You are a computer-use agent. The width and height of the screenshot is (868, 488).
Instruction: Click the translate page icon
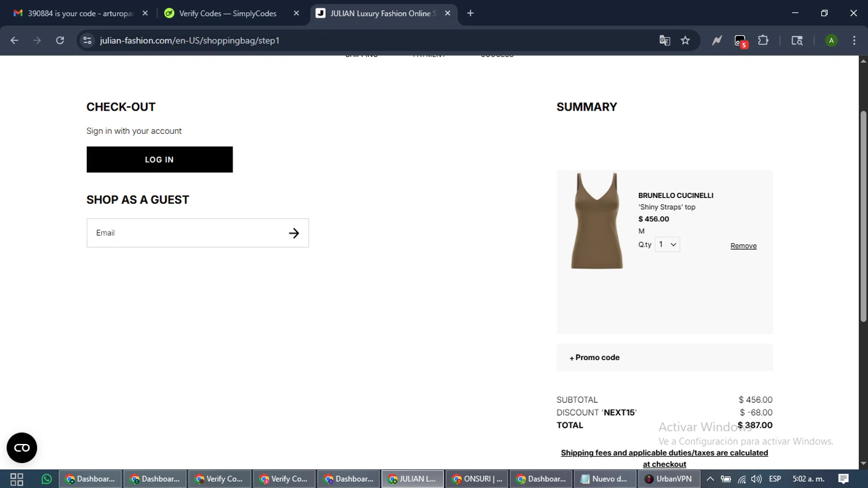tap(664, 41)
